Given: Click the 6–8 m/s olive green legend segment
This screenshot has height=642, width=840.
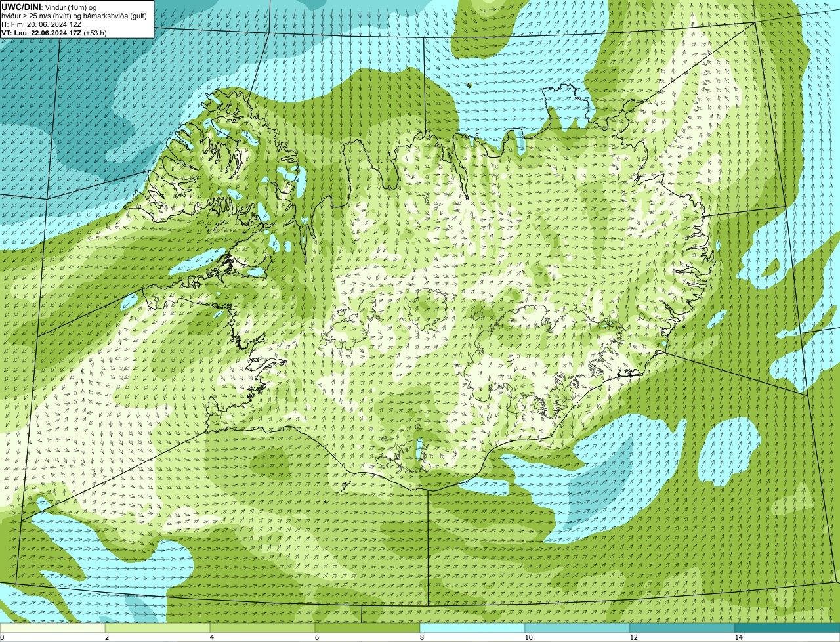Looking at the screenshot, I should [367, 628].
